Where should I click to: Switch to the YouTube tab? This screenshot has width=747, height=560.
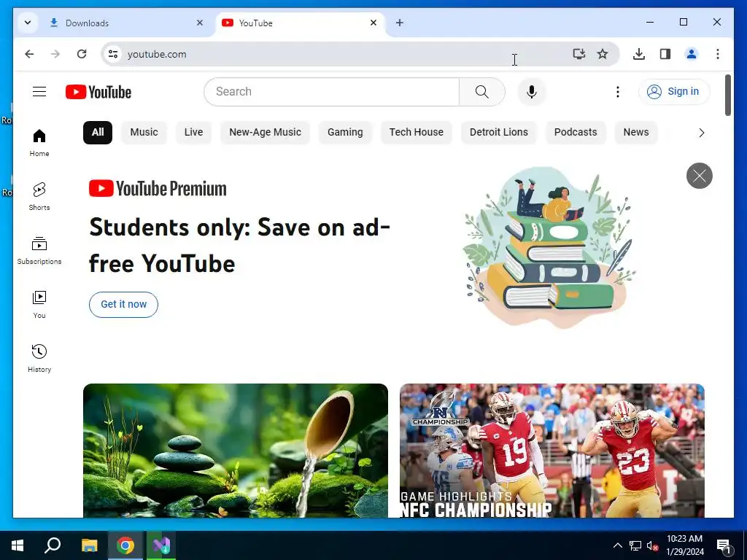tap(301, 23)
